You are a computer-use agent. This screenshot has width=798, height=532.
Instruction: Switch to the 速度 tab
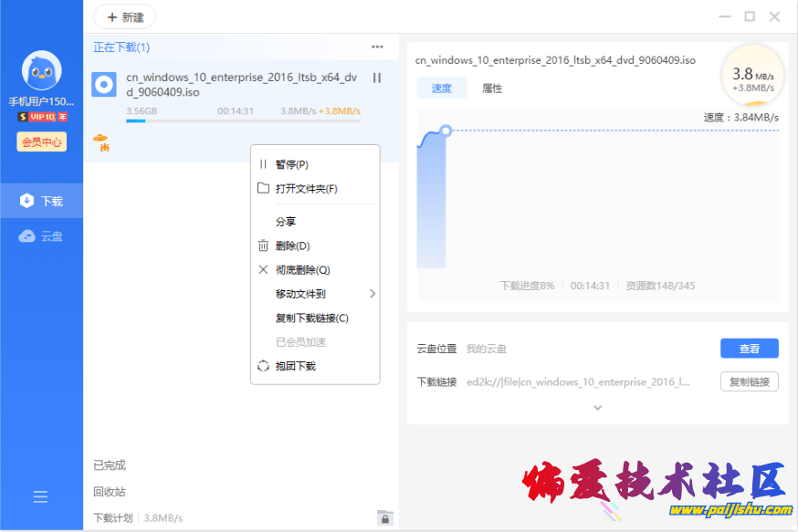point(442,89)
